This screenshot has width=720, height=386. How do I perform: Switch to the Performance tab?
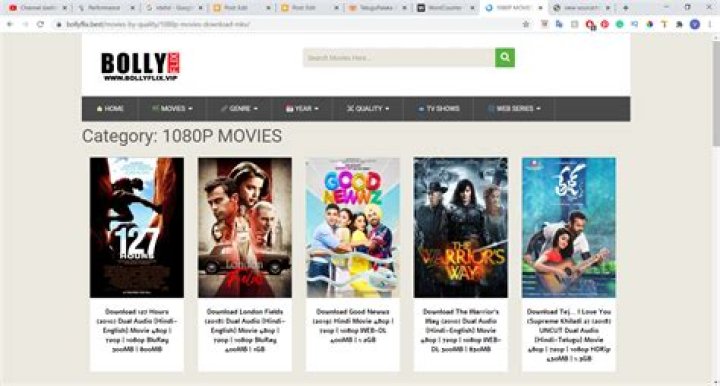point(106,8)
